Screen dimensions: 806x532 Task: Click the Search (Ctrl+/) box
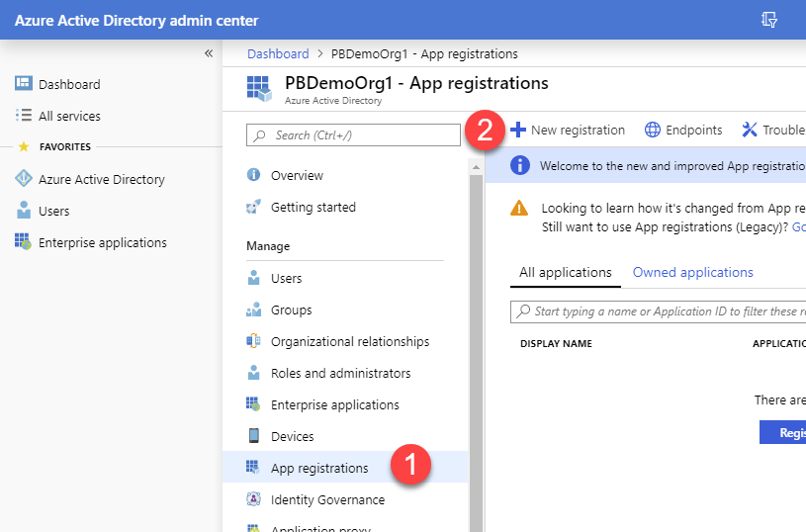point(353,135)
